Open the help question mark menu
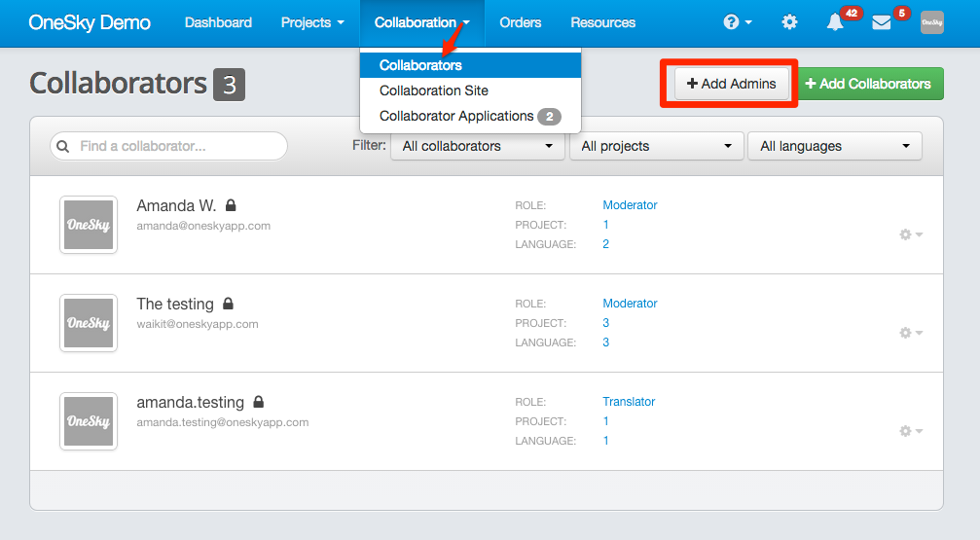 pyautogui.click(x=738, y=22)
